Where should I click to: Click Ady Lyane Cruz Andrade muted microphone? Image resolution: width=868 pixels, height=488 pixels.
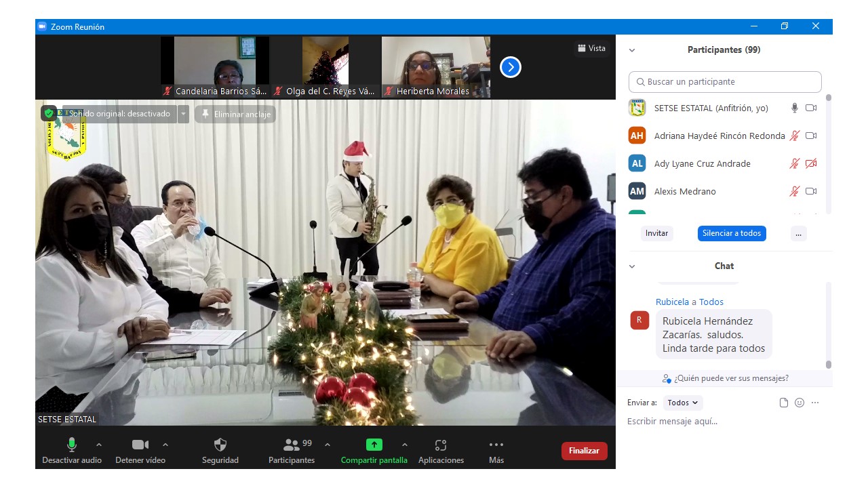[x=795, y=163]
